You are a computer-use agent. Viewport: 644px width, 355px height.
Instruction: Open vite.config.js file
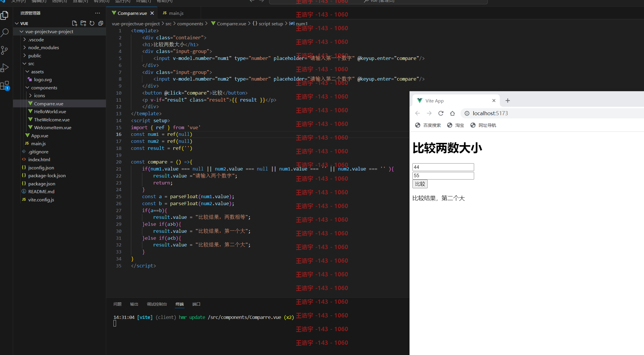41,200
